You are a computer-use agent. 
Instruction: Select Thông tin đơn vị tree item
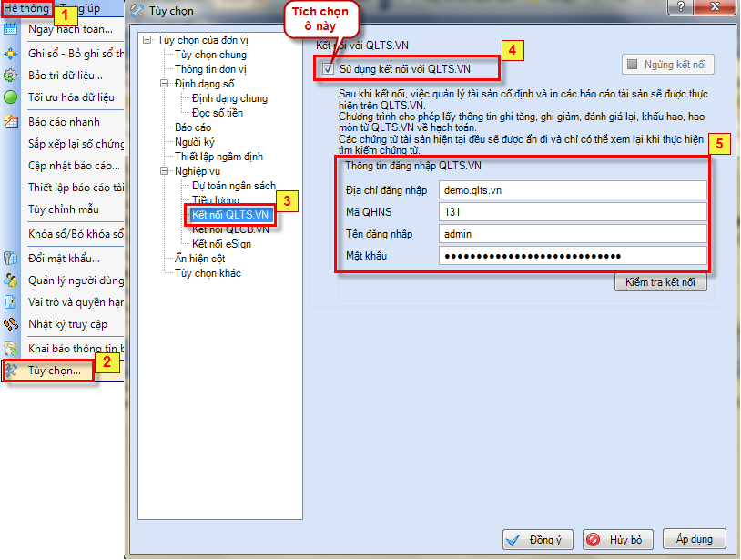(211, 69)
